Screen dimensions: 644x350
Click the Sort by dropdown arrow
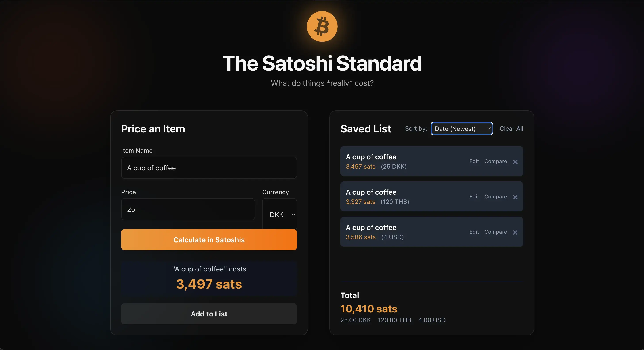(x=488, y=129)
